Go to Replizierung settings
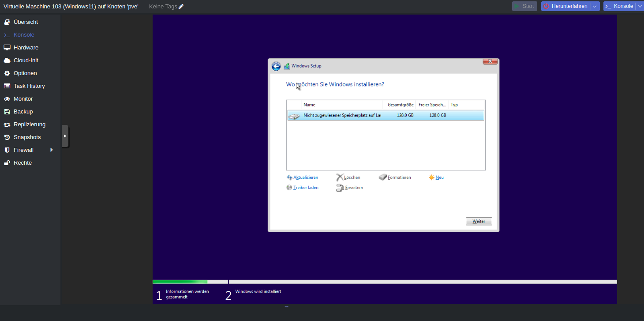Viewport: 644px width, 321px height. click(x=30, y=124)
